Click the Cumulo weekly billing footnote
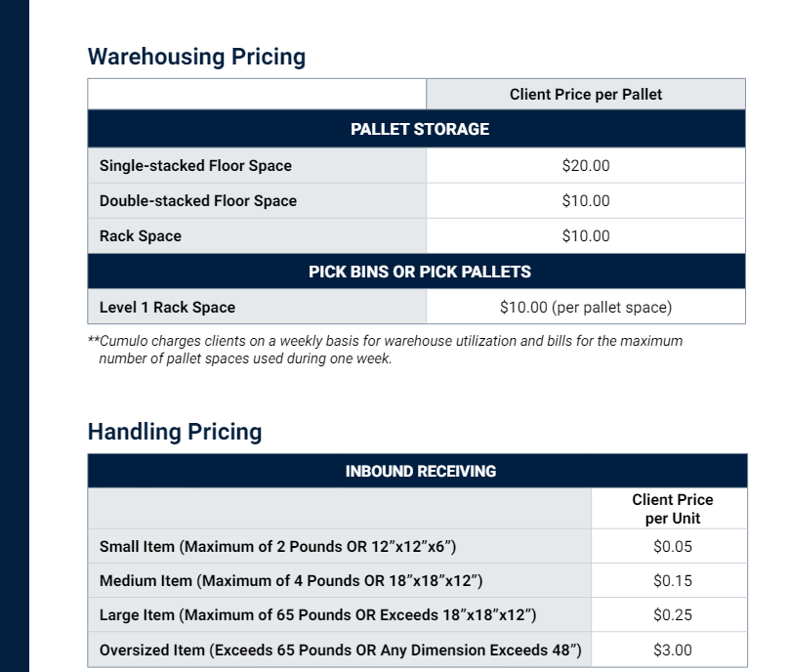 click(386, 350)
